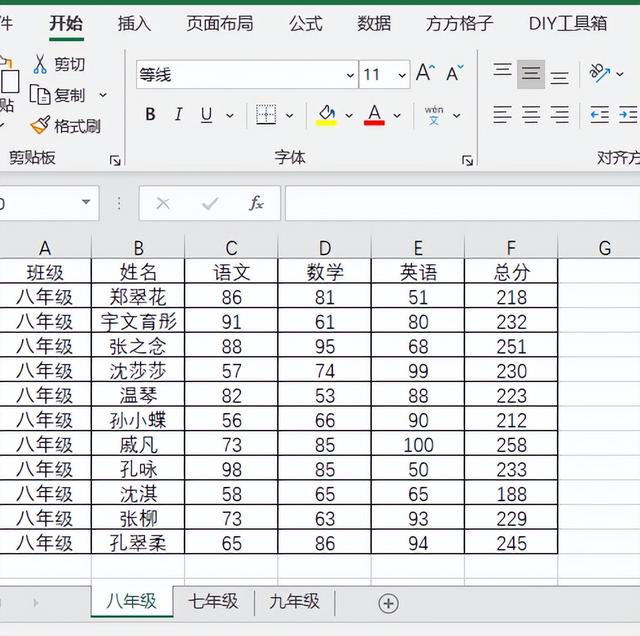Image resolution: width=640 pixels, height=636 pixels.
Task: Select column D header
Action: coord(325,248)
